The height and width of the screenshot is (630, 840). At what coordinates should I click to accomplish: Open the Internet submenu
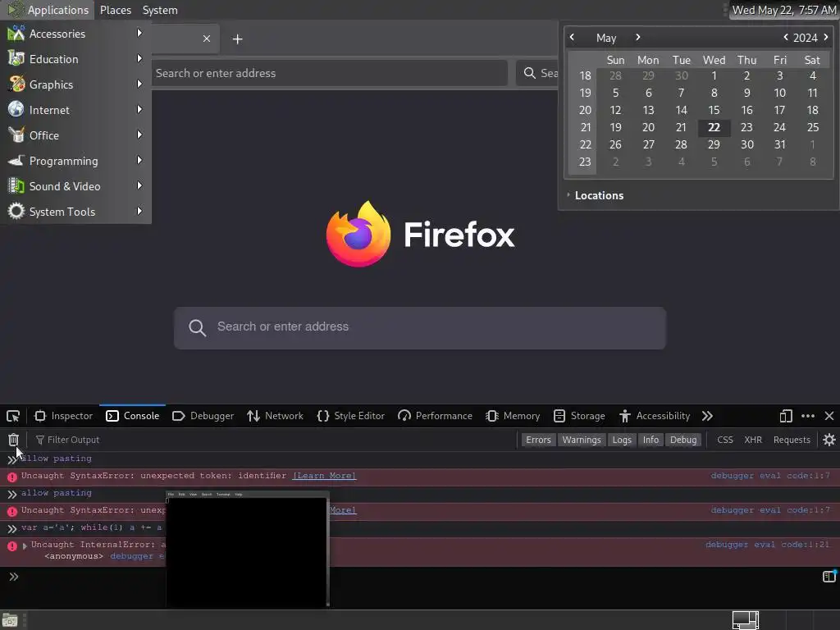(x=75, y=110)
